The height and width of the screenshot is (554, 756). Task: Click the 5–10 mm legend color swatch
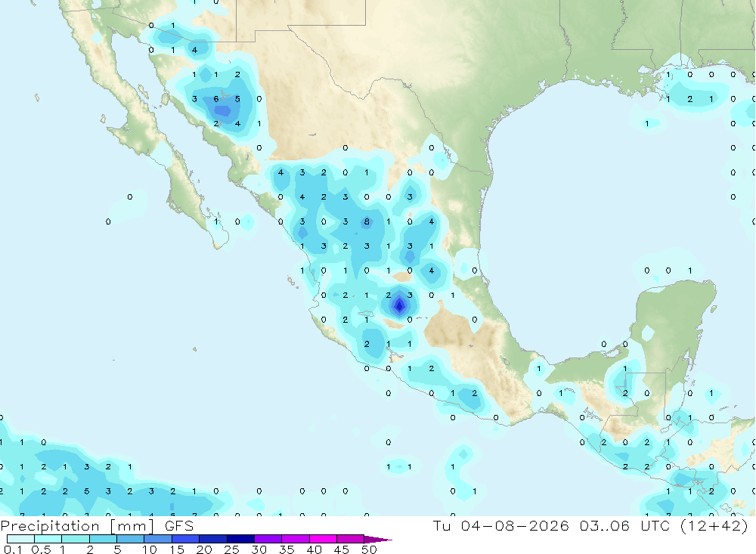[131, 539]
